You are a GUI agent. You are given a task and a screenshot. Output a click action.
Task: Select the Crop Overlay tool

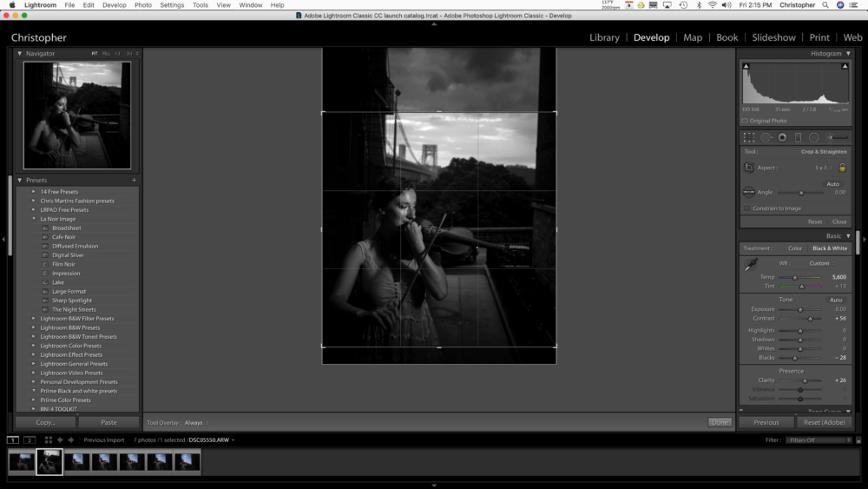point(749,137)
